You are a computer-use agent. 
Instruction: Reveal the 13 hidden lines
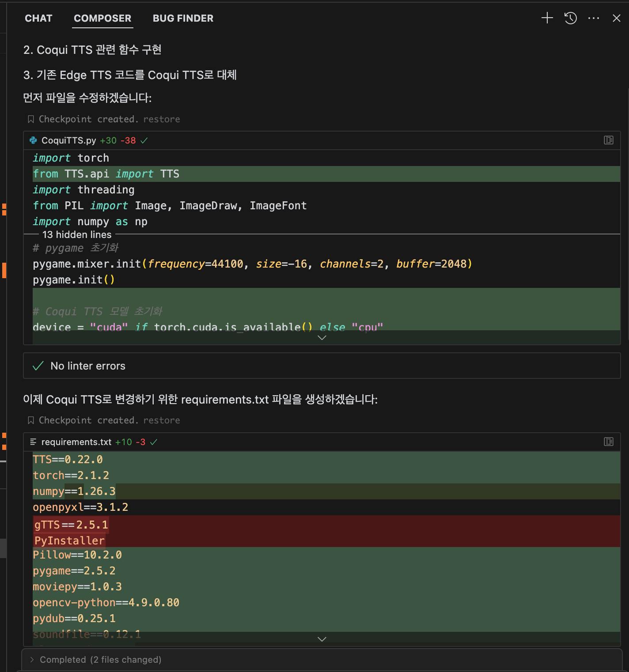(x=77, y=234)
